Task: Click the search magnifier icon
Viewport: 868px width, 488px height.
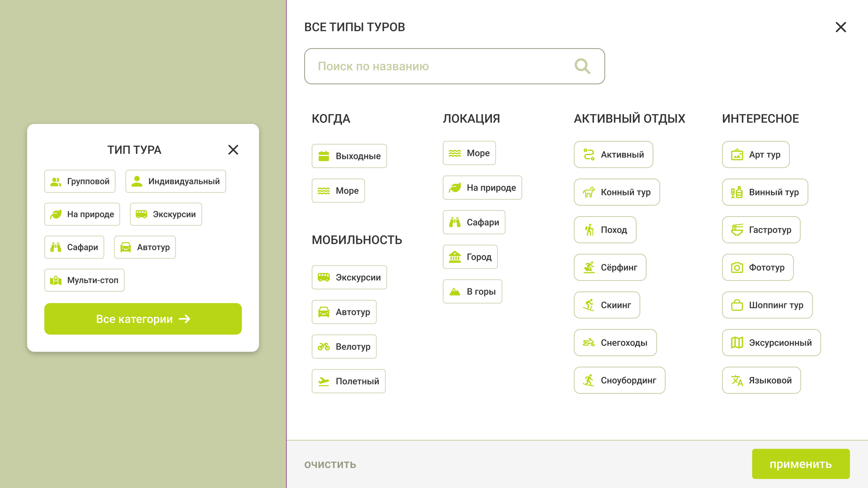Action: pos(582,66)
